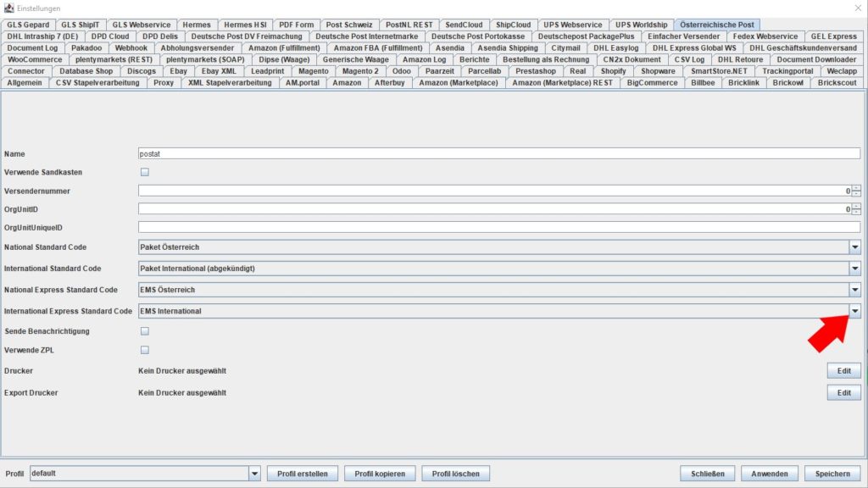This screenshot has height=488, width=868.
Task: Close the Einstellungen window
Action: coord(858,8)
